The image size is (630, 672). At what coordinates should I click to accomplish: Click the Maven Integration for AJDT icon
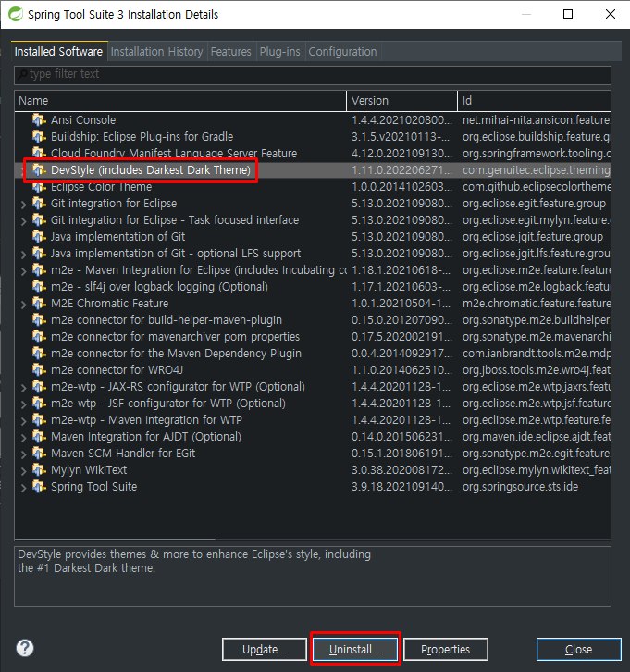pos(39,437)
